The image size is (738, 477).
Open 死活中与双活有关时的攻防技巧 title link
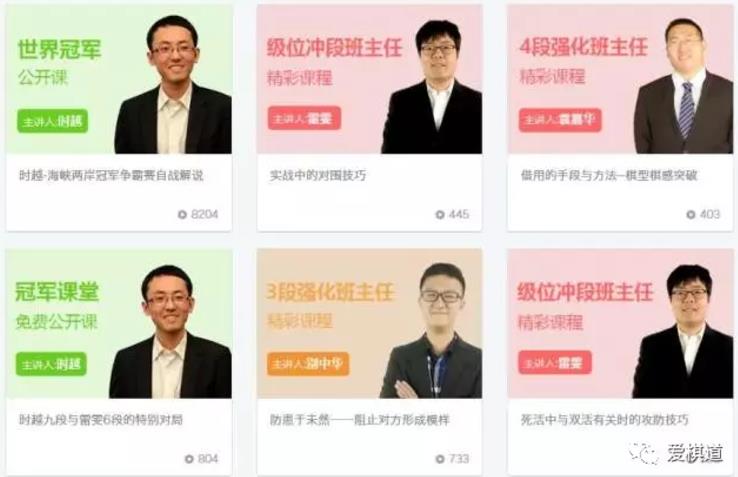pyautogui.click(x=604, y=420)
